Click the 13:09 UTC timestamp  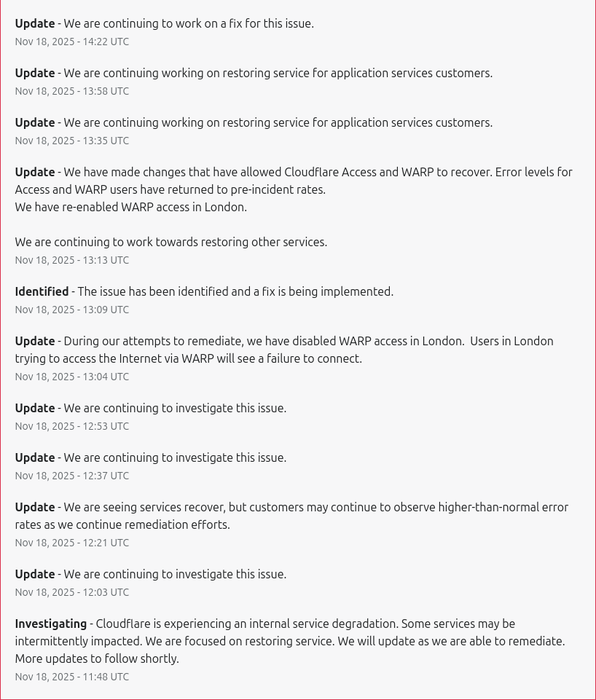[x=72, y=310]
